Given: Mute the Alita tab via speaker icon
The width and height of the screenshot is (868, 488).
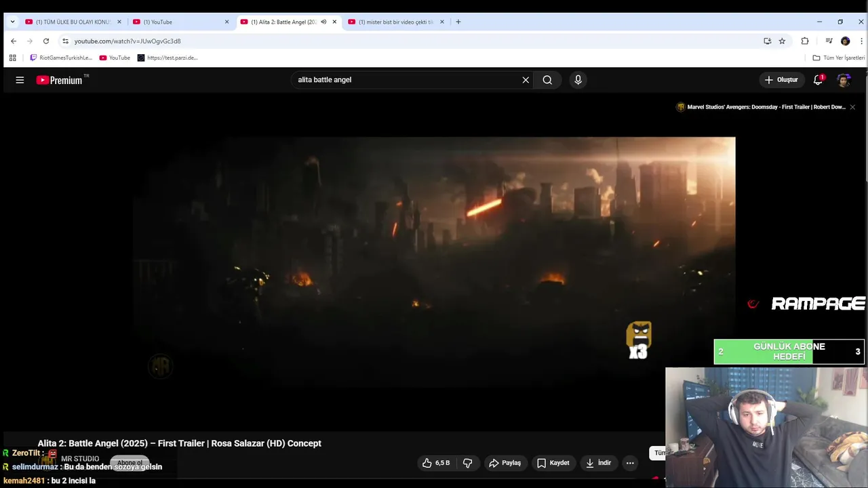Looking at the screenshot, I should pos(323,22).
